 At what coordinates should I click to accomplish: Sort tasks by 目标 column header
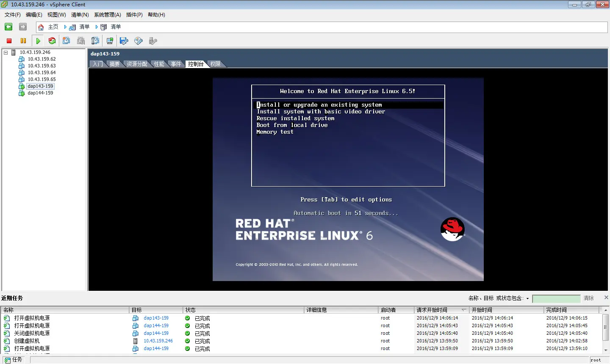pyautogui.click(x=156, y=310)
